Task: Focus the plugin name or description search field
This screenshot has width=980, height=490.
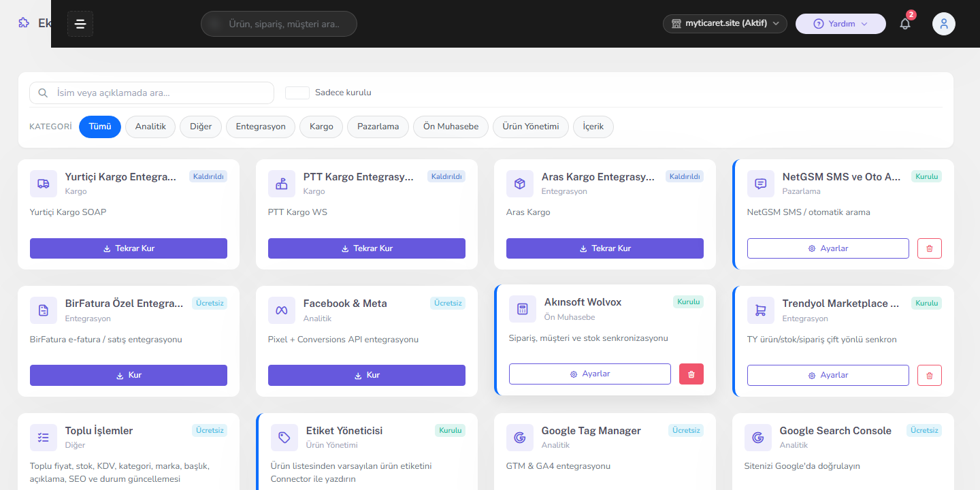Action: pos(152,93)
